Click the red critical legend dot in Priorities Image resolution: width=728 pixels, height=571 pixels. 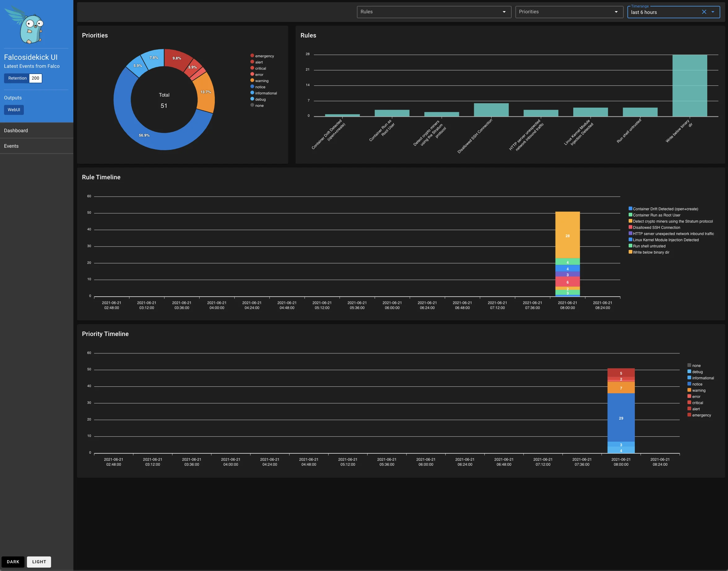pyautogui.click(x=252, y=68)
